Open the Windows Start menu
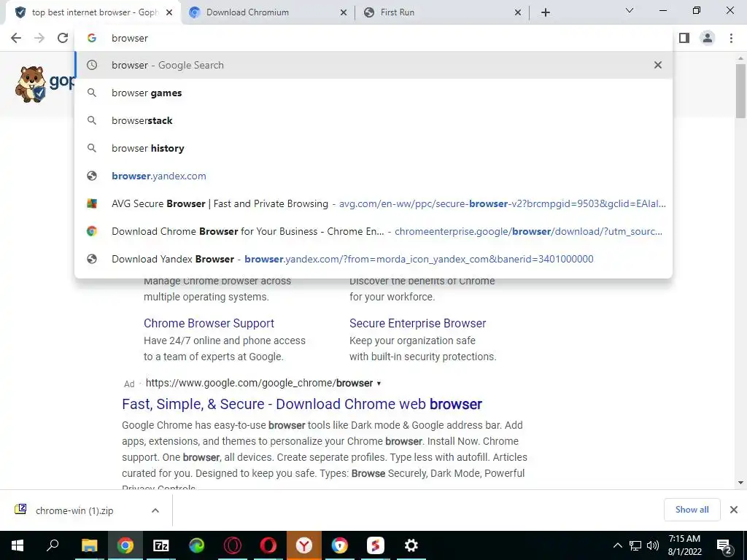747x560 pixels. click(x=18, y=545)
